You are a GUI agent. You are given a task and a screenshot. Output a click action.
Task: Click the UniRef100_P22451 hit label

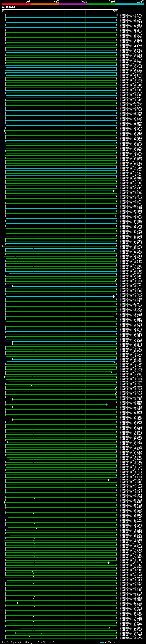[x=131, y=37]
